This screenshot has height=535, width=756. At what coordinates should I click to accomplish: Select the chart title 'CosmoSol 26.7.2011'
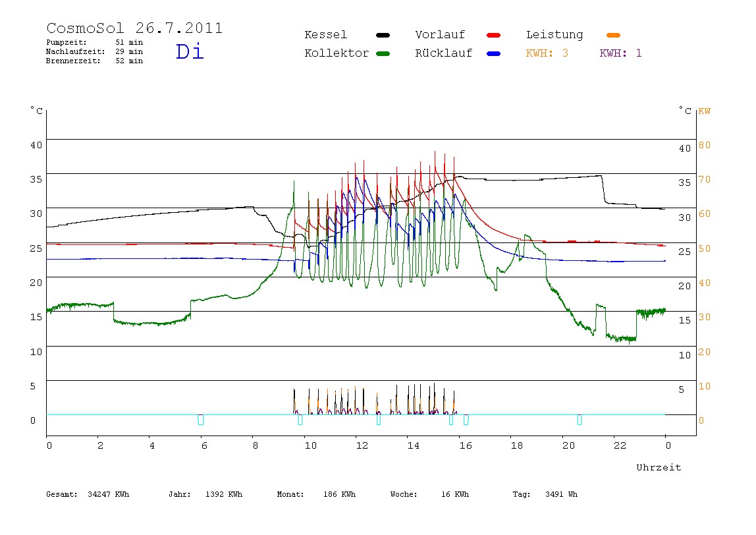pyautogui.click(x=134, y=28)
